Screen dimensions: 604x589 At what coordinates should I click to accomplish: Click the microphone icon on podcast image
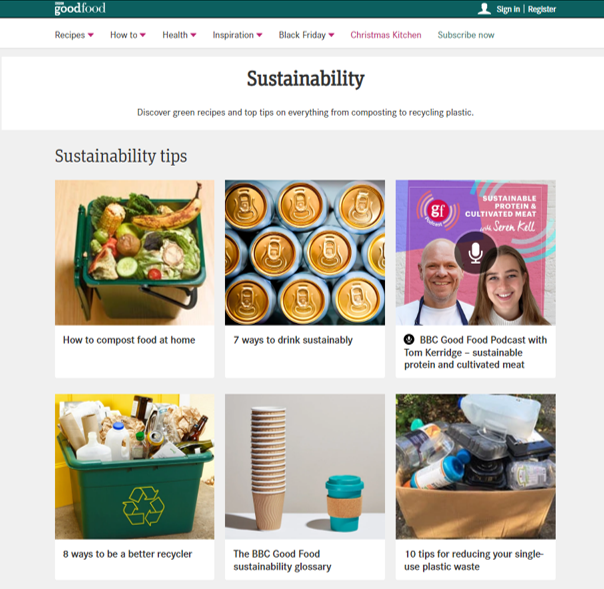click(476, 253)
